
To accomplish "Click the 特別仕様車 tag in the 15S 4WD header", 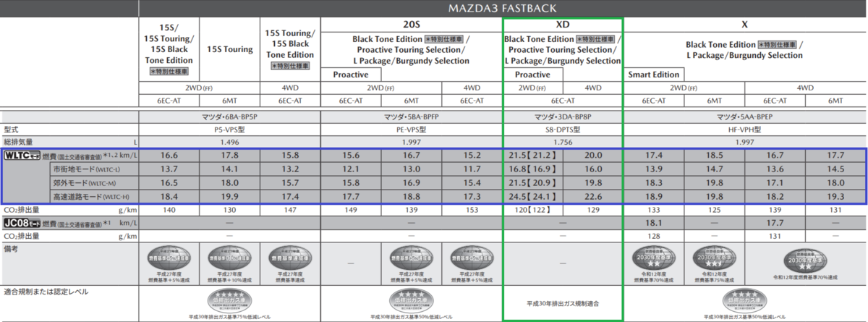I will tap(290, 66).
